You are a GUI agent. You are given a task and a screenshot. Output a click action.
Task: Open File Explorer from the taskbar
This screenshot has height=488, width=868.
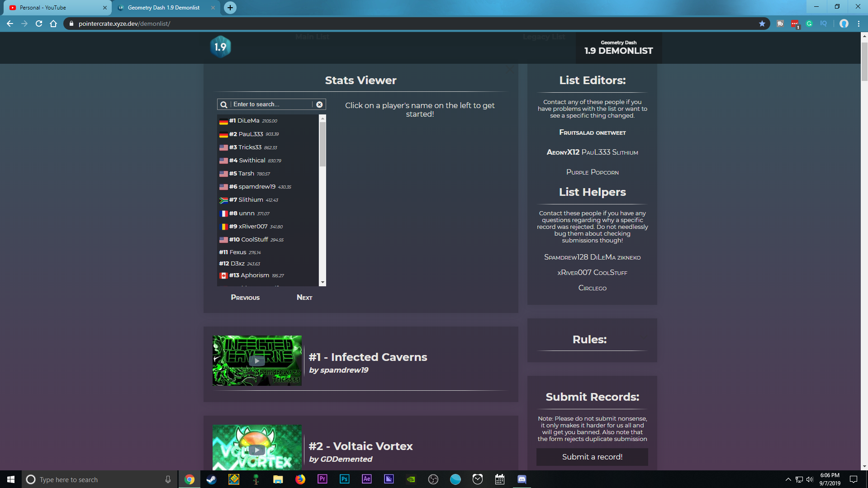(278, 479)
